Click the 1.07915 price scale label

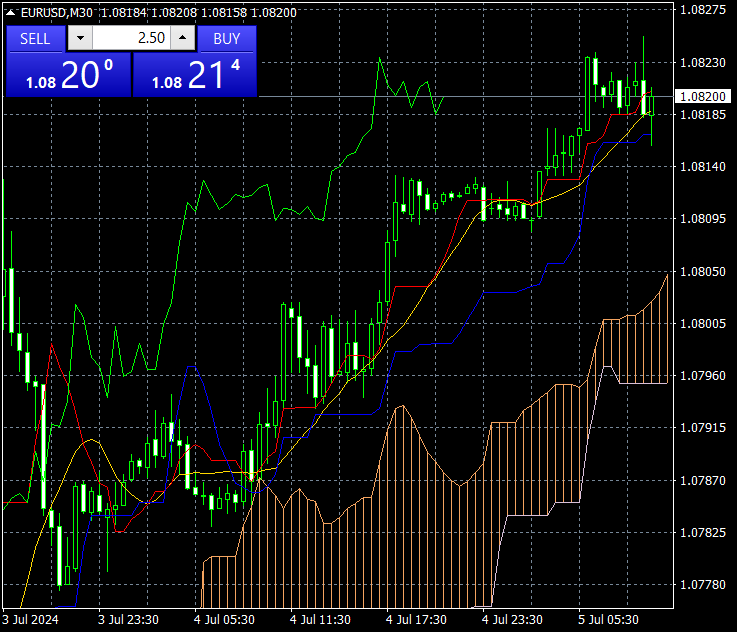(703, 428)
